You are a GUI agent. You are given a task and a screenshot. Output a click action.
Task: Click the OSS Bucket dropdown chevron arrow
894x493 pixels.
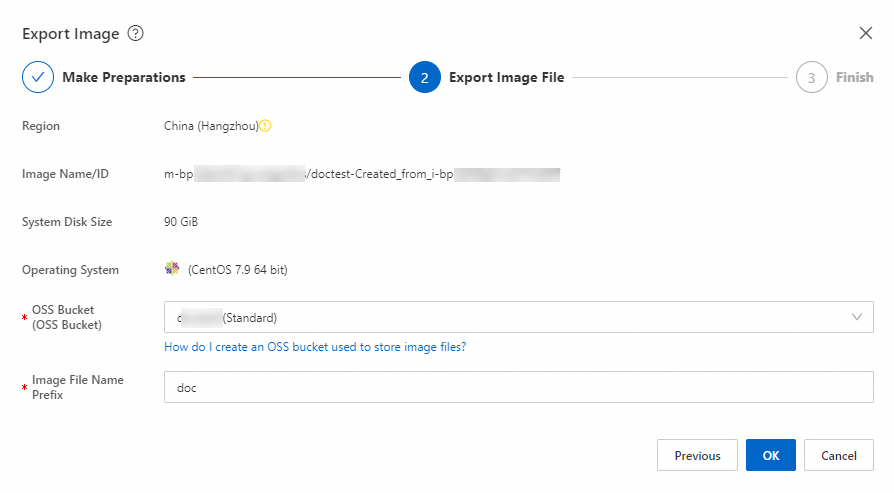coord(856,317)
